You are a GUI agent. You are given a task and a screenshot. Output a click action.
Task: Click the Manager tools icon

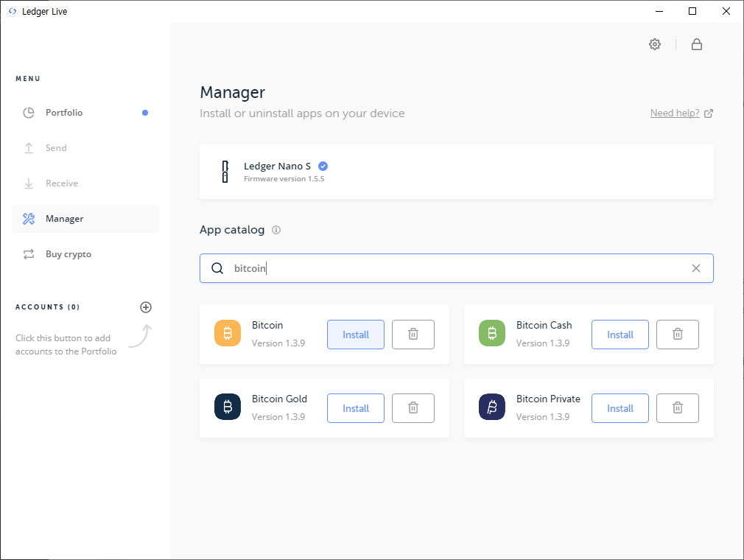pos(29,219)
